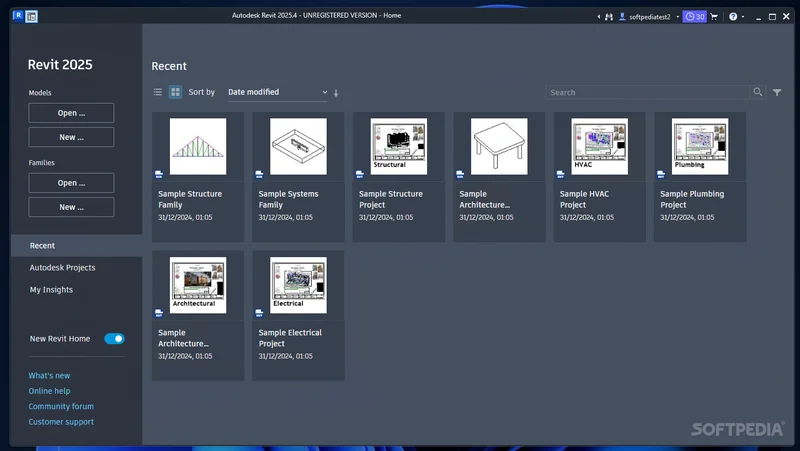Open the HVAC project thumbnail
This screenshot has height=451, width=800.
[600, 146]
